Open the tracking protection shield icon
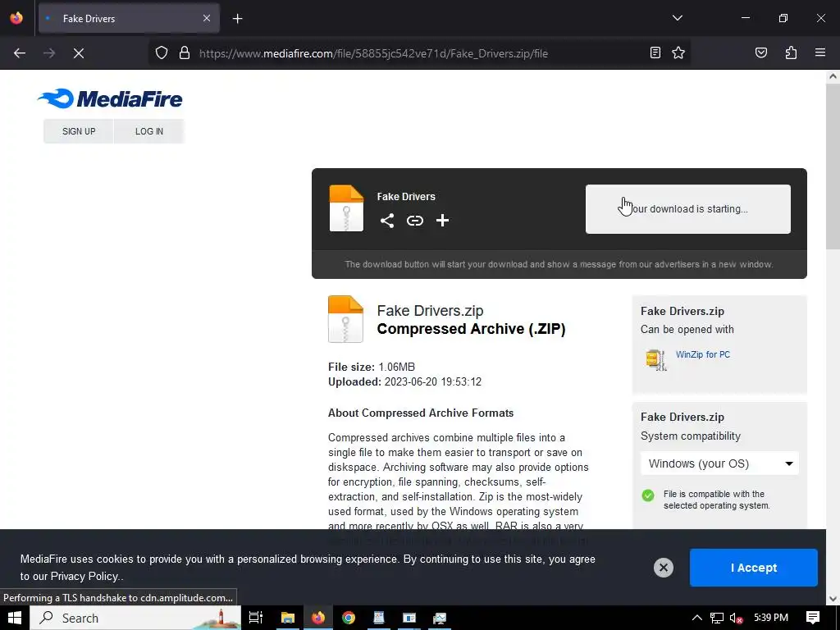Screen dimensions: 840x630 162,53
